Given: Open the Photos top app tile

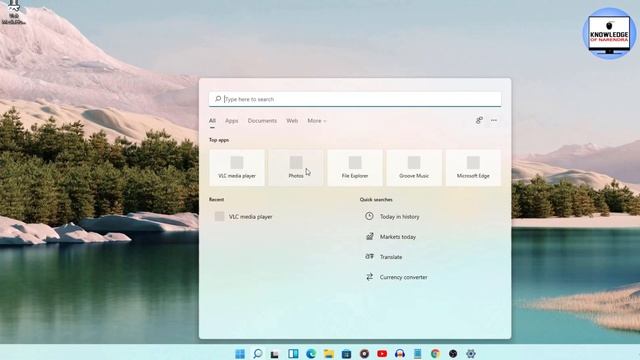Looking at the screenshot, I should point(296,168).
